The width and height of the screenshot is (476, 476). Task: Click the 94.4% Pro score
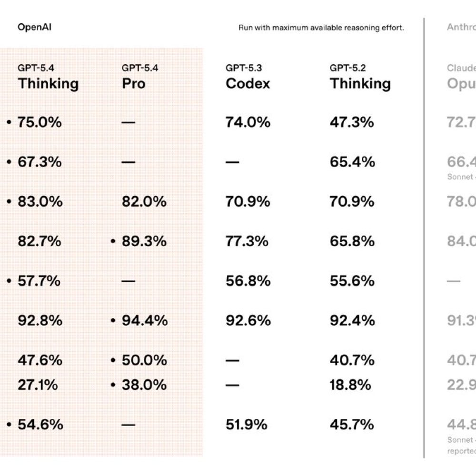coord(145,321)
